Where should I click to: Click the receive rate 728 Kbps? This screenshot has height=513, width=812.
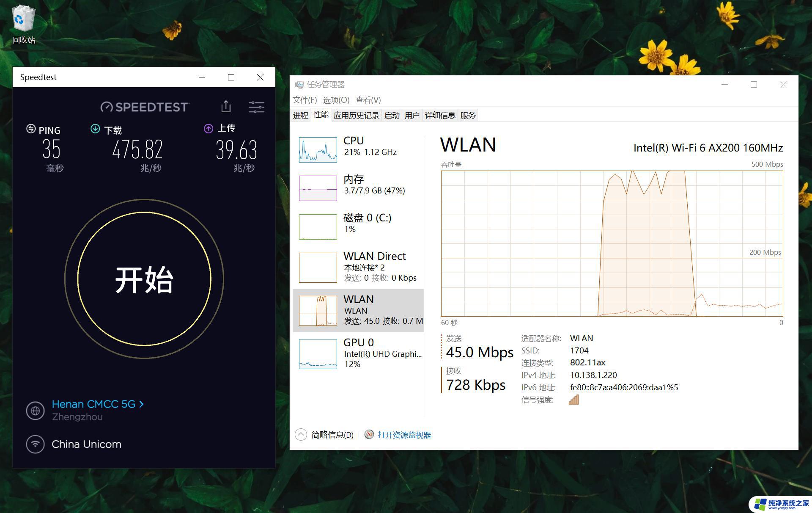(476, 385)
